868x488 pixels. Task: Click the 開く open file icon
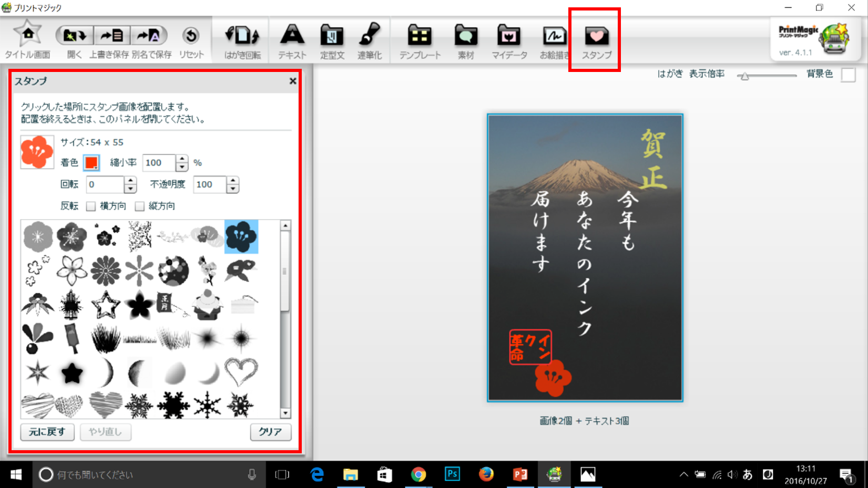[74, 36]
